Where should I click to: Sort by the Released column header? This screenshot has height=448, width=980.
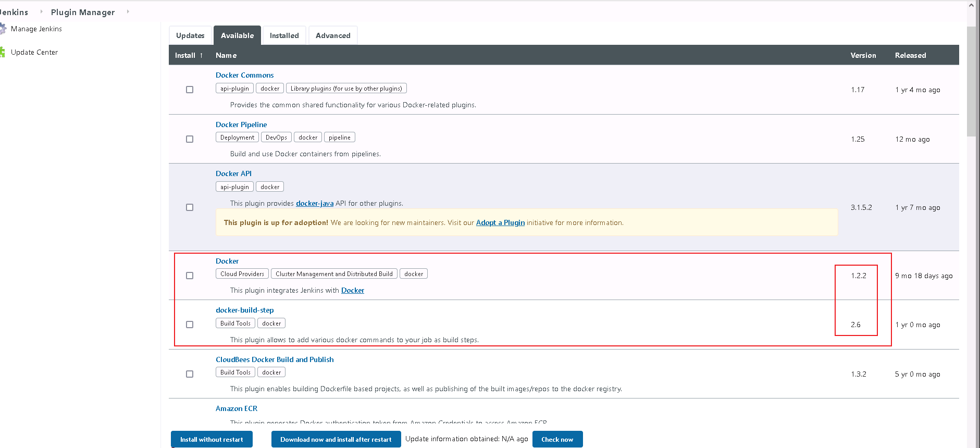910,55
